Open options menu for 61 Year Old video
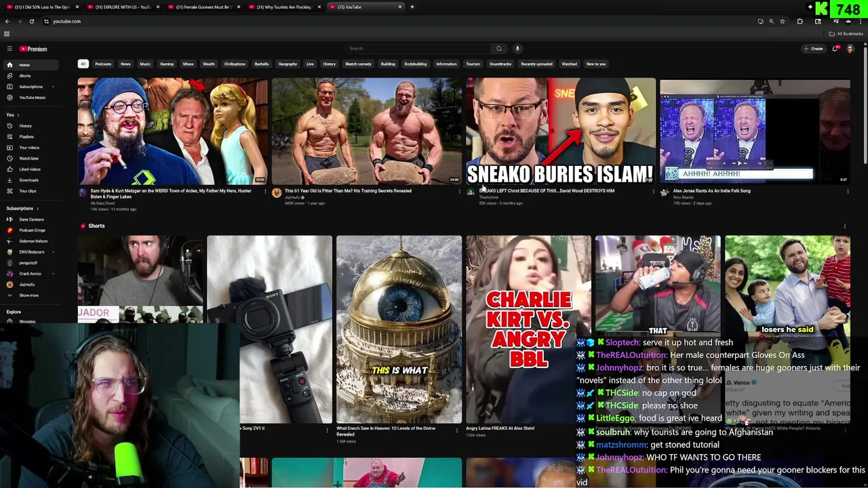The height and width of the screenshot is (488, 868). (460, 192)
